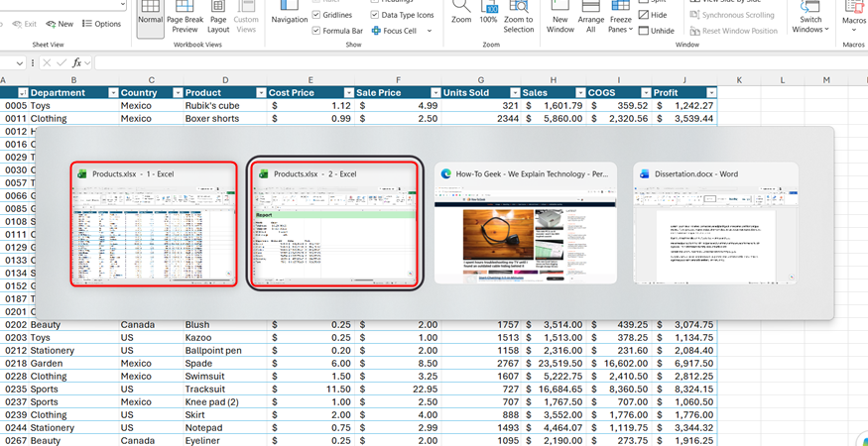The width and height of the screenshot is (868, 446).
Task: Toggle the Focus Cell feature
Action: tap(395, 31)
